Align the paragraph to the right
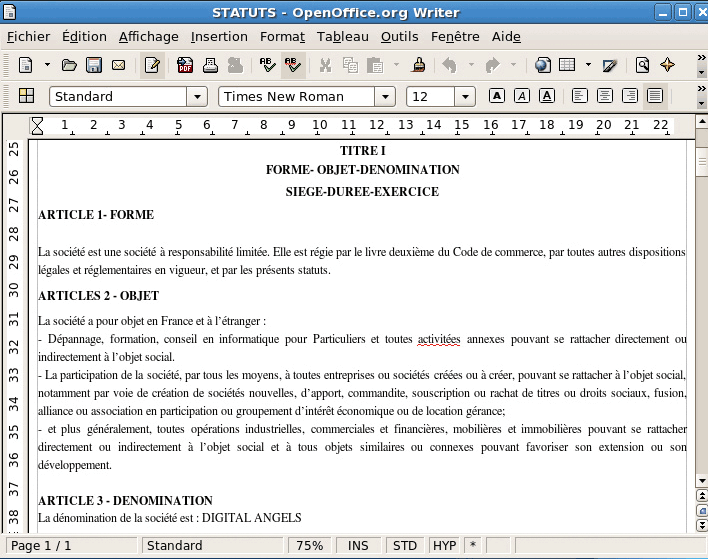The height and width of the screenshot is (559, 708). click(x=629, y=96)
